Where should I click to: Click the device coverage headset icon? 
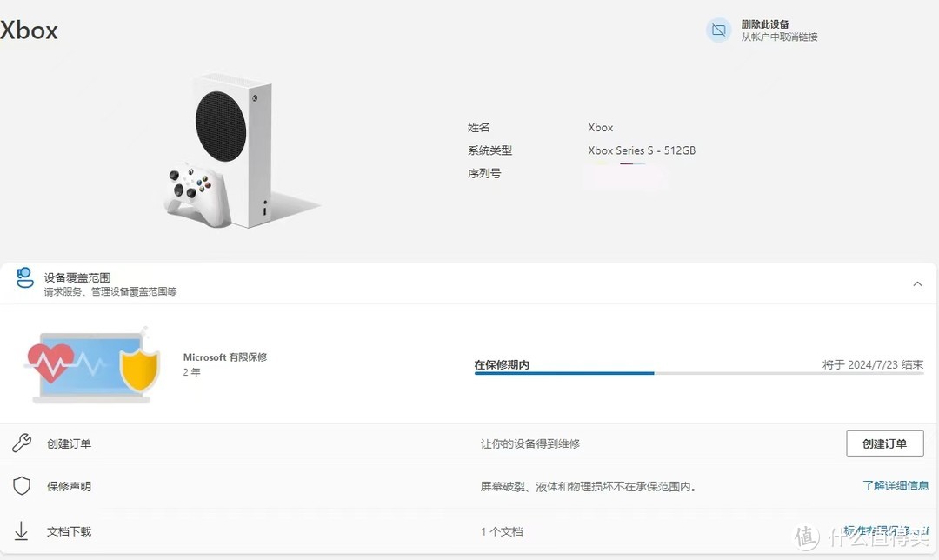24,278
